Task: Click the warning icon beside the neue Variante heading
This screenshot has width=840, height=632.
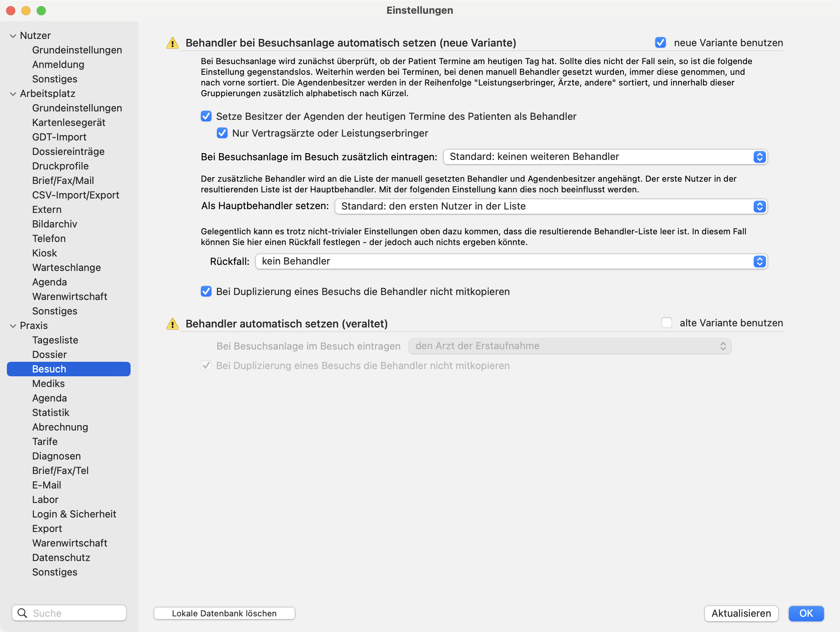Action: click(x=173, y=43)
